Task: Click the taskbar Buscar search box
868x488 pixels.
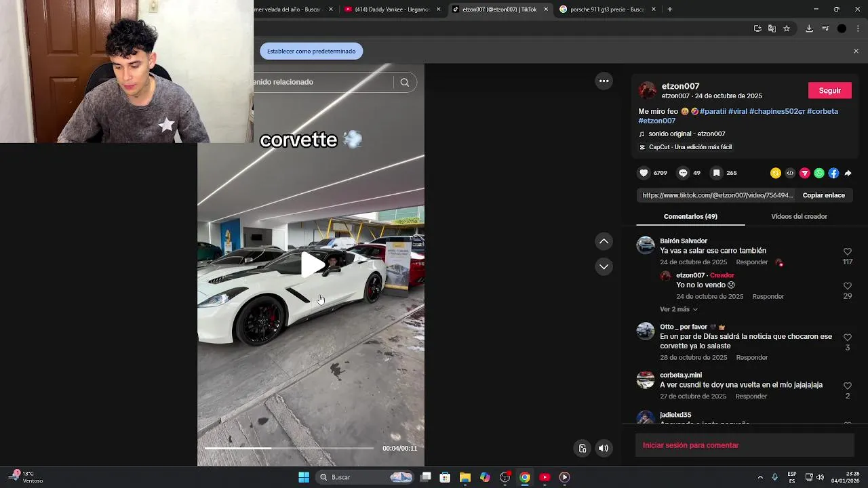Action: [366, 477]
